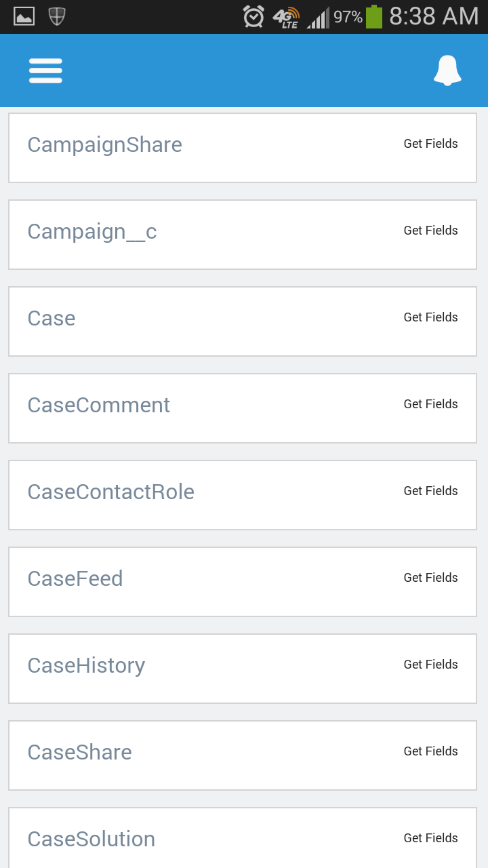Get Fields for CampaignShare
Viewport: 488px width, 868px height.
click(430, 144)
